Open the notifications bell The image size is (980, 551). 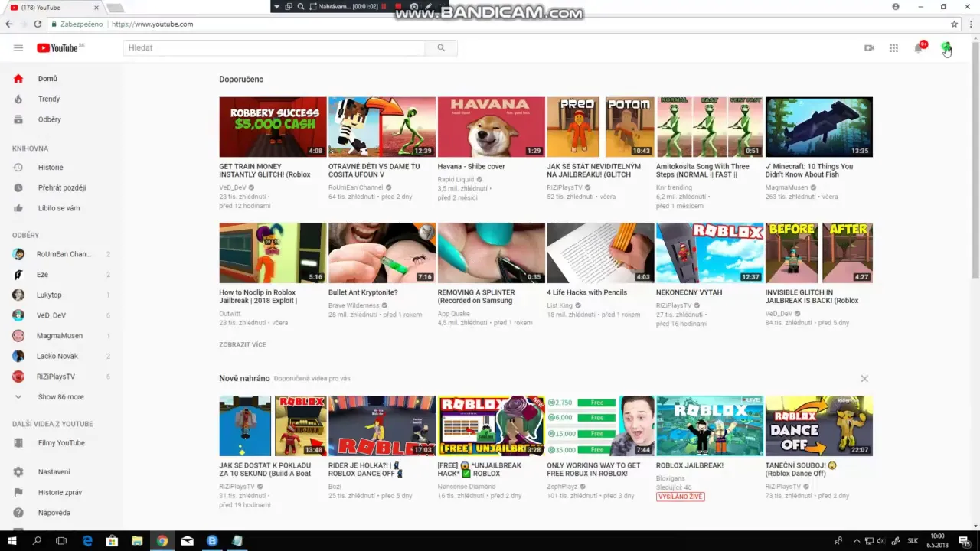pos(919,47)
